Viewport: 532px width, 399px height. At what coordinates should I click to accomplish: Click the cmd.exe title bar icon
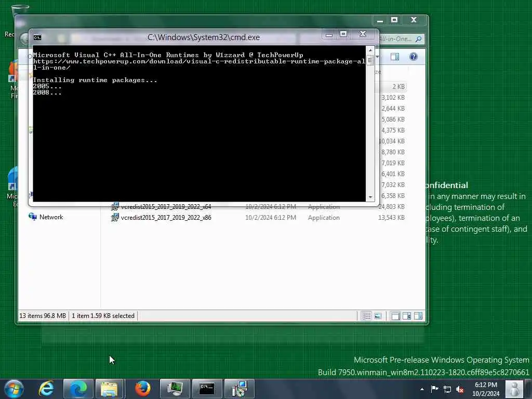pos(37,37)
